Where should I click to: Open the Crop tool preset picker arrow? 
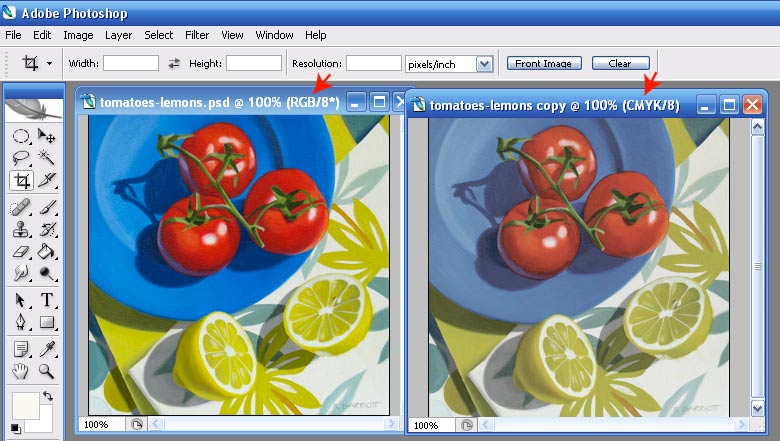pyautogui.click(x=49, y=64)
